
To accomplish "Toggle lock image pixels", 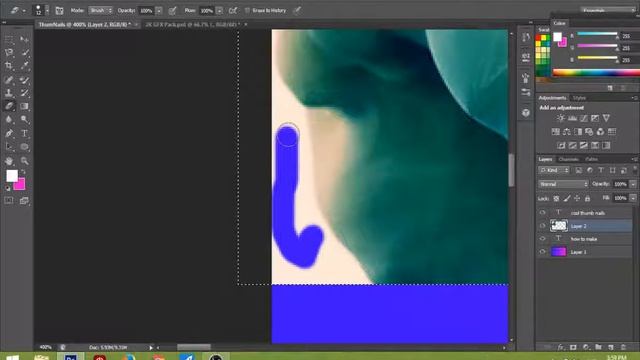I will point(567,198).
